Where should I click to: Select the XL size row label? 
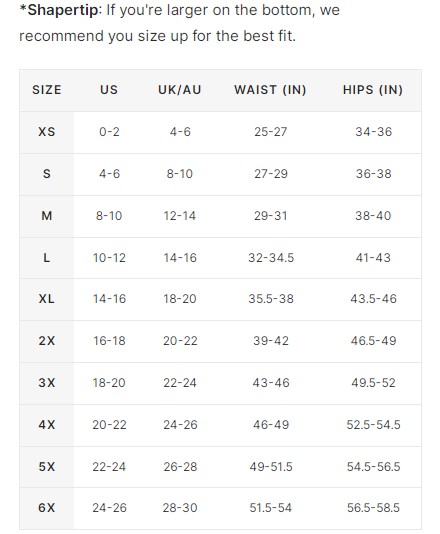[x=47, y=299]
